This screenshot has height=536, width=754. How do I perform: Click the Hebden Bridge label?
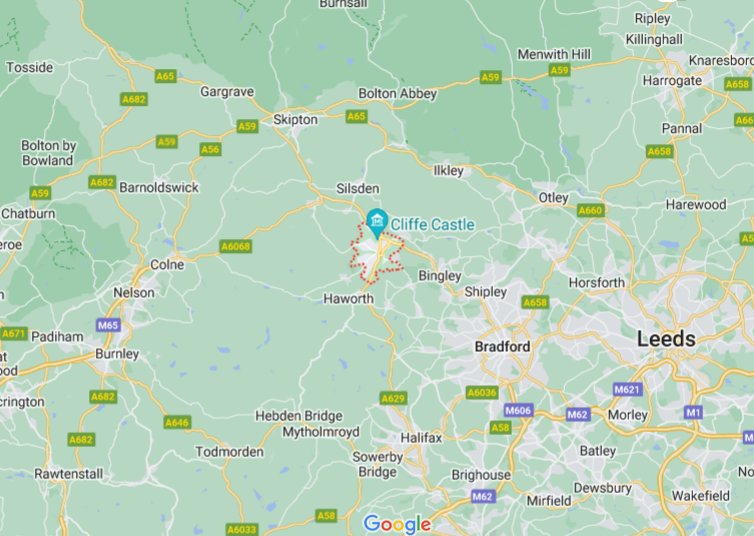(x=299, y=416)
